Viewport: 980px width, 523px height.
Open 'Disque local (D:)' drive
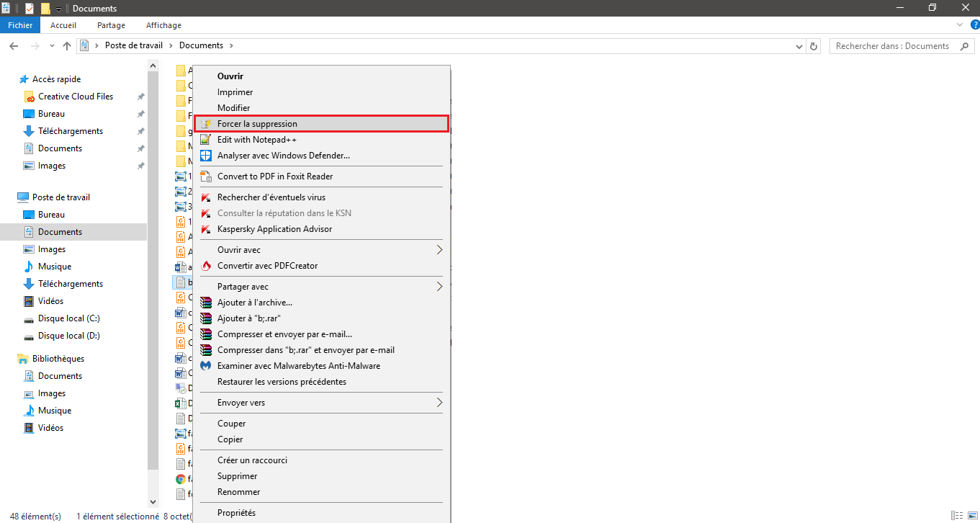coord(68,336)
